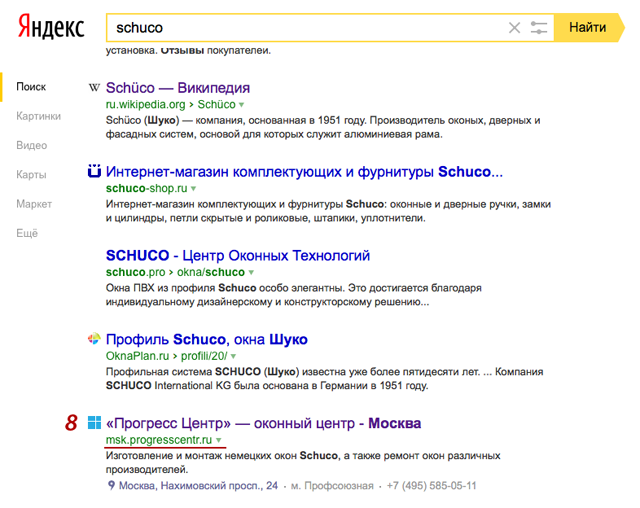Click the schuco-shop.ru green URL
The width and height of the screenshot is (640, 508).
point(147,188)
